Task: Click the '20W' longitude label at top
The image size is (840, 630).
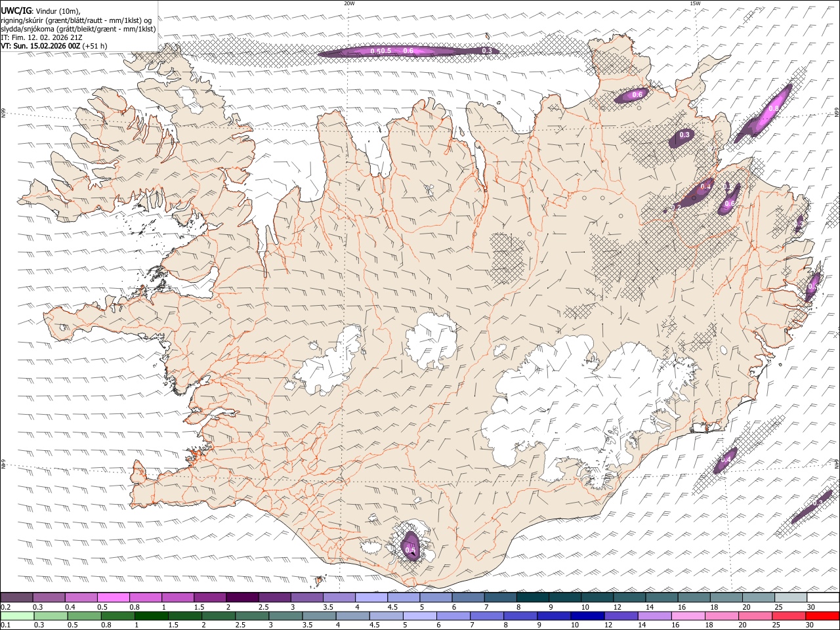Action: point(349,3)
